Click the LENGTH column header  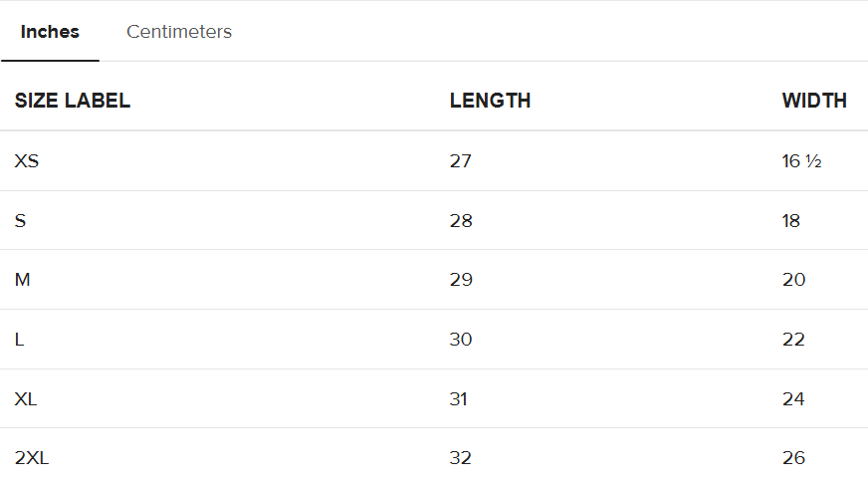click(x=490, y=101)
